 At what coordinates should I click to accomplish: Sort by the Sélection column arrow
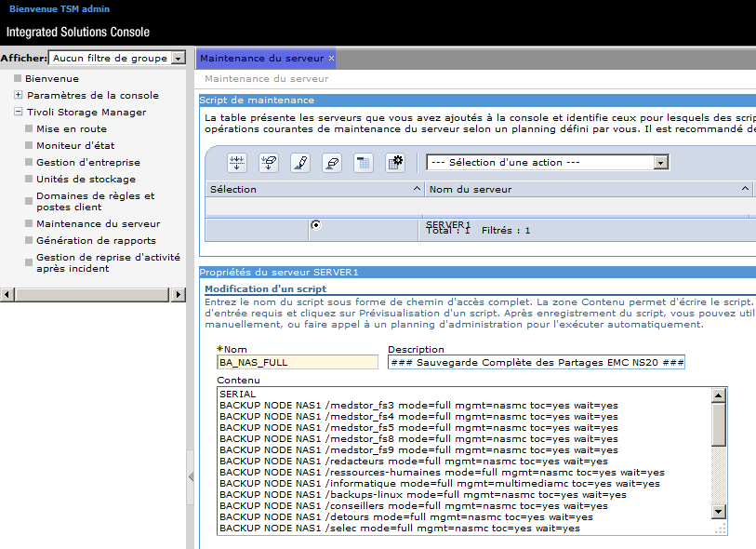tap(417, 189)
